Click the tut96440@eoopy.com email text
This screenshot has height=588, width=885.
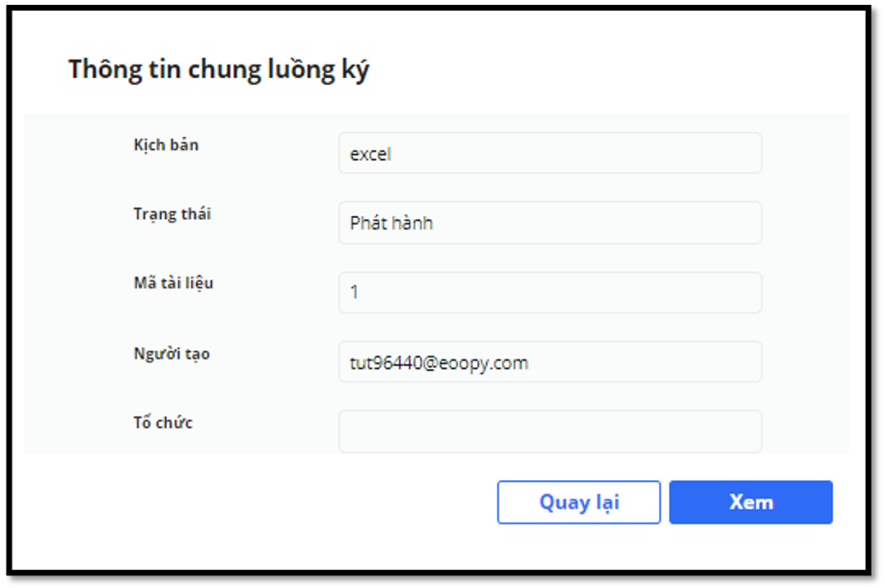tap(439, 362)
